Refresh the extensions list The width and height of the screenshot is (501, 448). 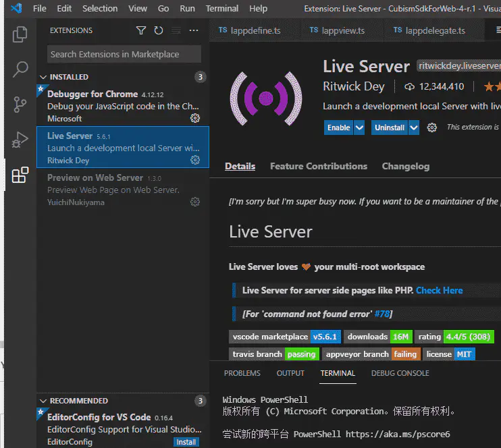(159, 30)
